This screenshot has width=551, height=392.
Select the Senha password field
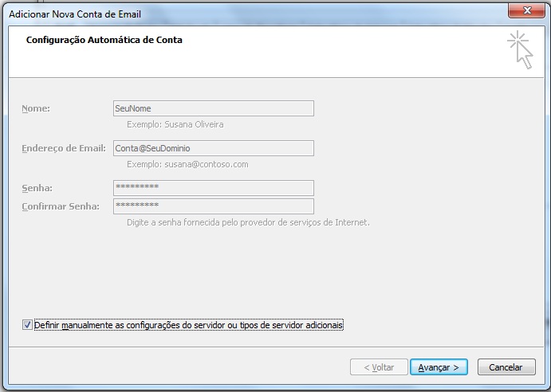tap(213, 188)
